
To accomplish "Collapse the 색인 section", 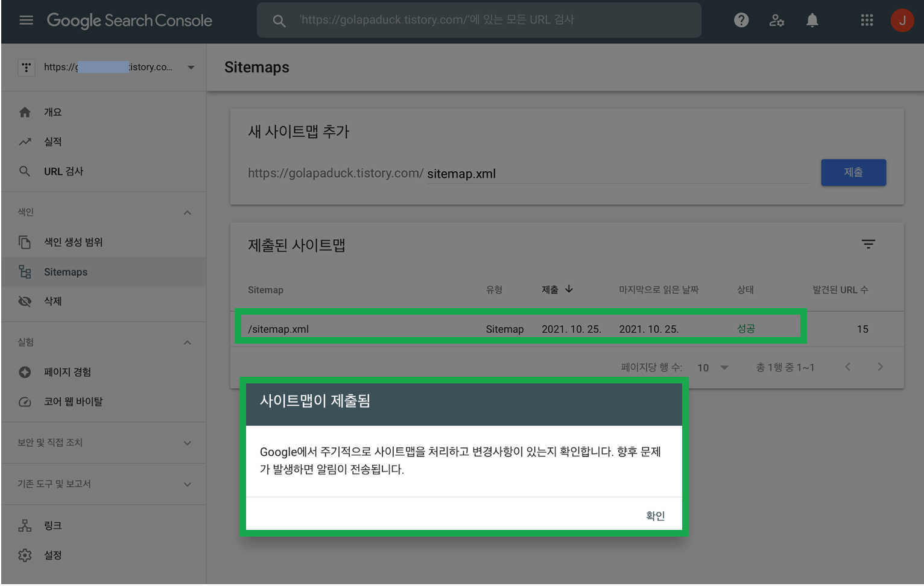I will pyautogui.click(x=188, y=212).
